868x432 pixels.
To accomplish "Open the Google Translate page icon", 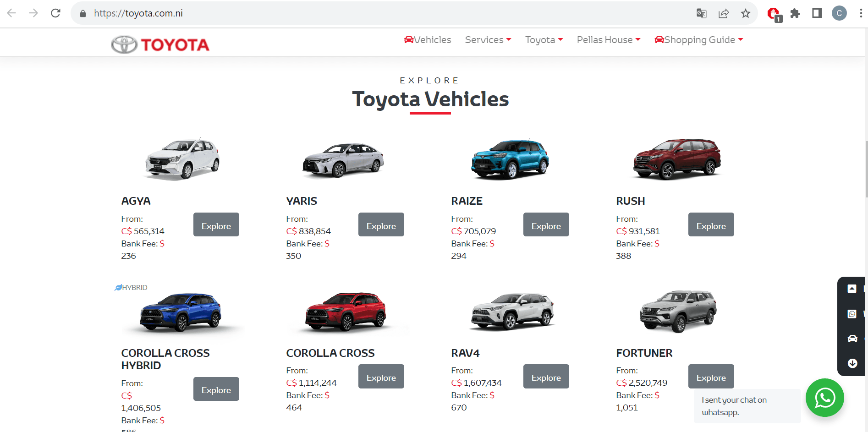I will point(701,13).
